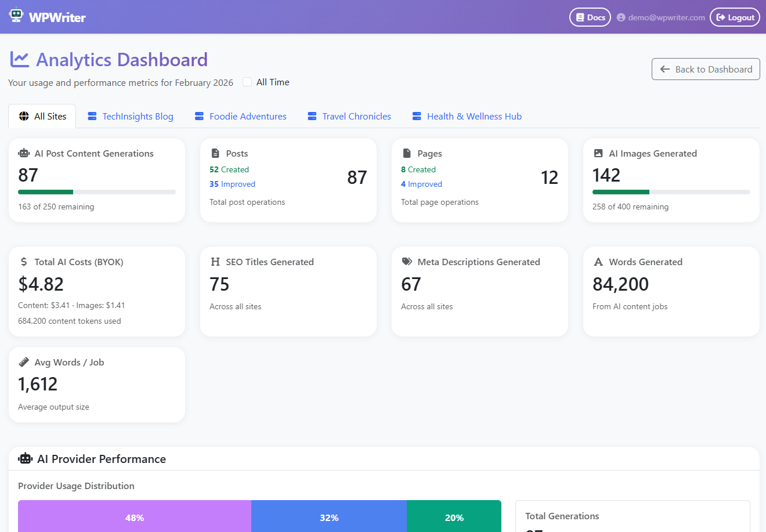Click Back to Dashboard
The image size is (766, 532).
[706, 69]
